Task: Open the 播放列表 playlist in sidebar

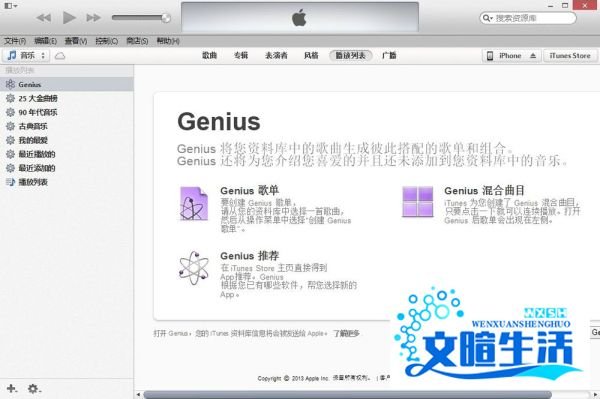Action: [x=67, y=182]
